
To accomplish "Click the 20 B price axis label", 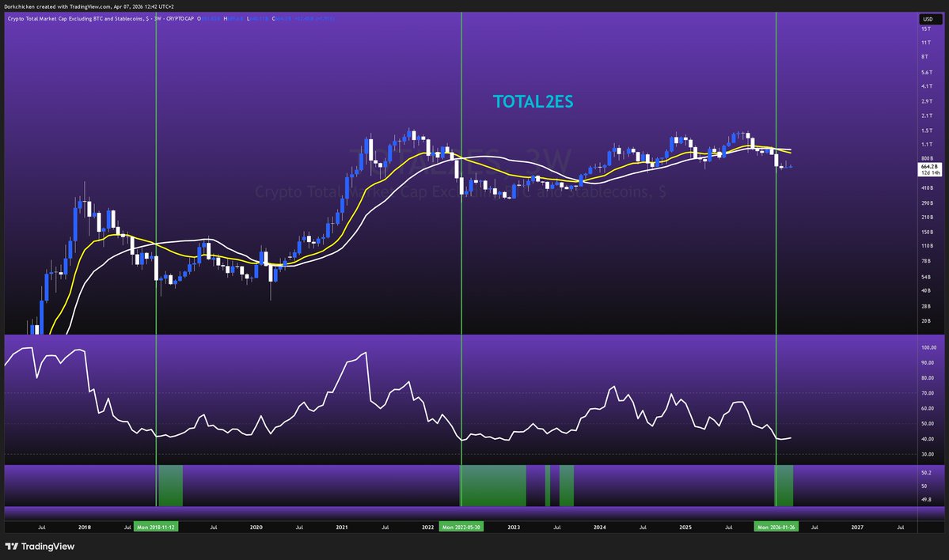I will pos(926,321).
